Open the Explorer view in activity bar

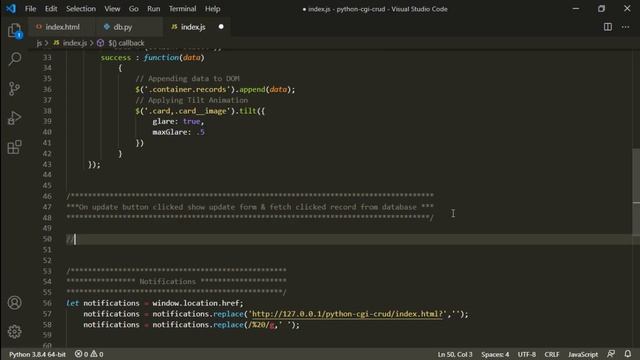pos(15,30)
